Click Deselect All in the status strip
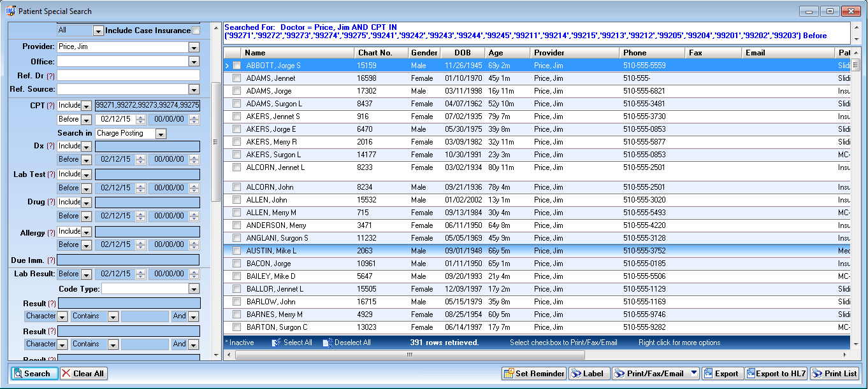The image size is (868, 389). tap(347, 343)
